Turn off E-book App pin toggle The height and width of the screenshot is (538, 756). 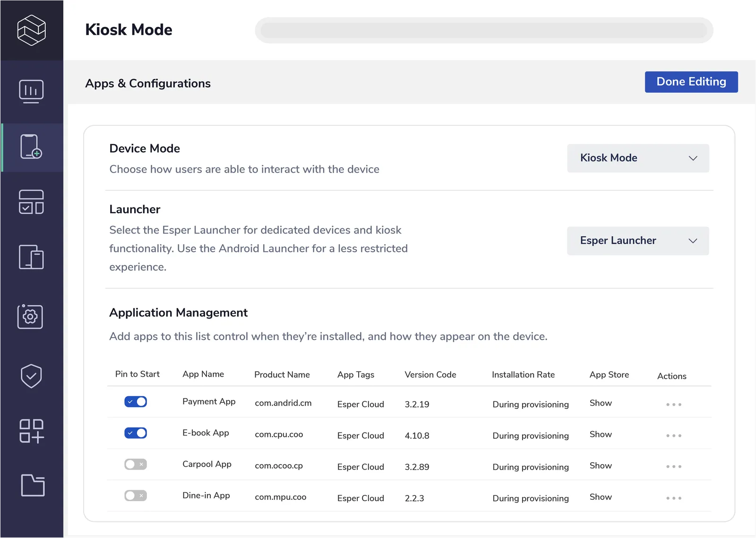click(x=136, y=433)
